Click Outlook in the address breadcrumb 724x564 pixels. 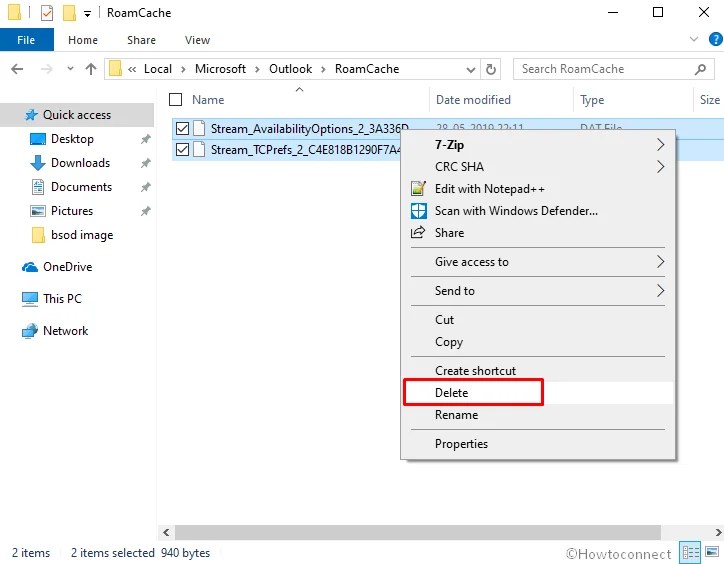(290, 69)
